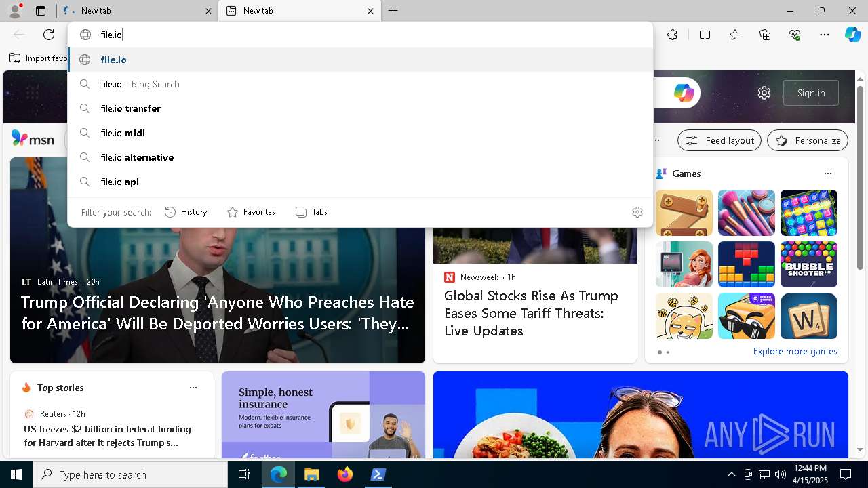Viewport: 868px width, 488px height.
Task: Open the Extensions puzzle icon
Action: tap(672, 35)
